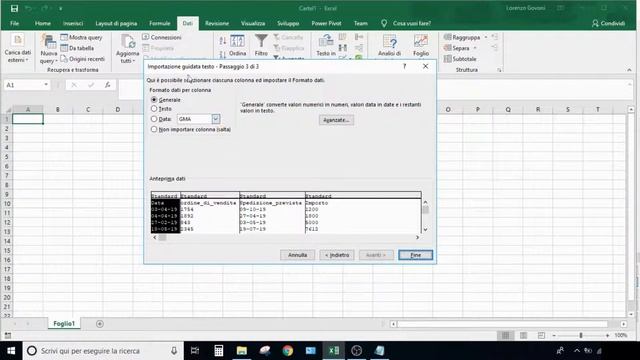Open Revisione tab

[x=217, y=23]
